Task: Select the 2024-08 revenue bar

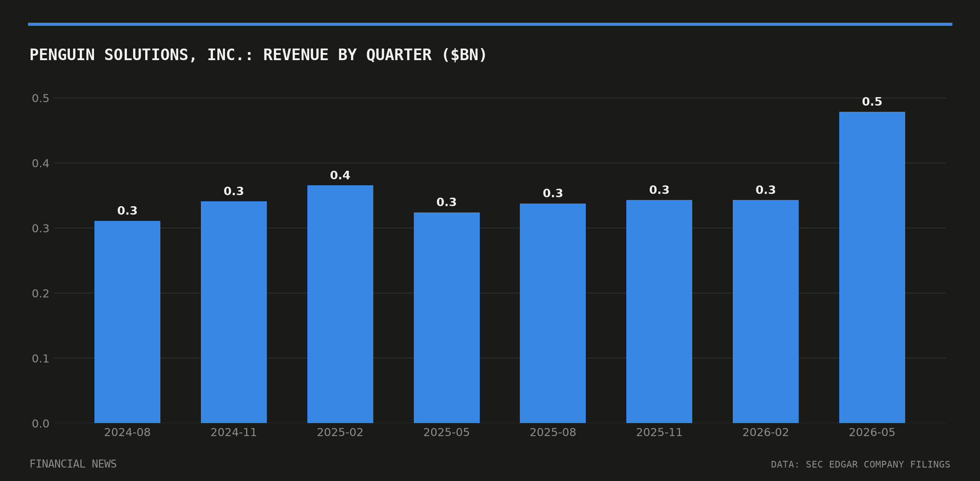Action: (127, 322)
